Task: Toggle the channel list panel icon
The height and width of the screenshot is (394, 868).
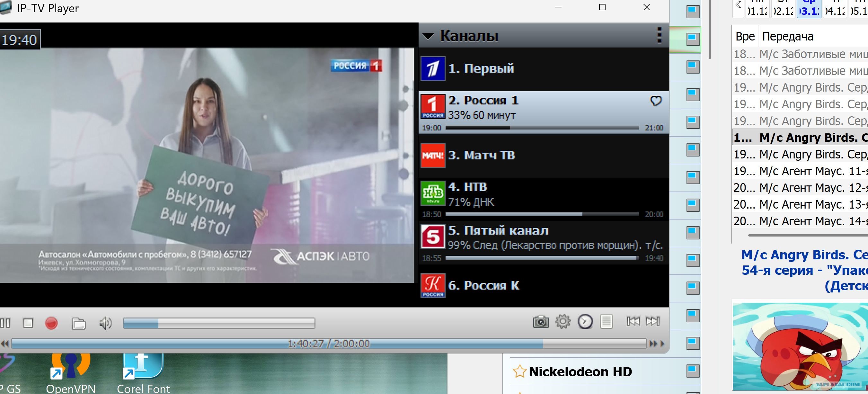Action: point(606,322)
